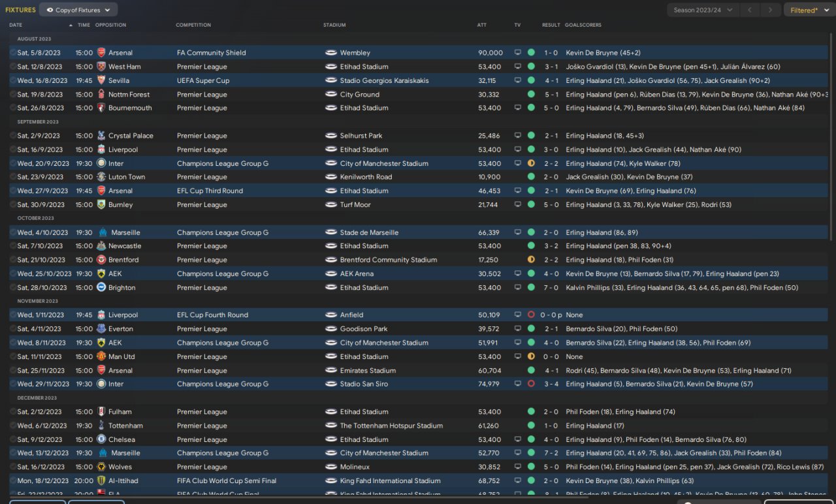836x504 pixels.
Task: Click the TV broadcast icon for Chelsea fixture
Action: 518,439
